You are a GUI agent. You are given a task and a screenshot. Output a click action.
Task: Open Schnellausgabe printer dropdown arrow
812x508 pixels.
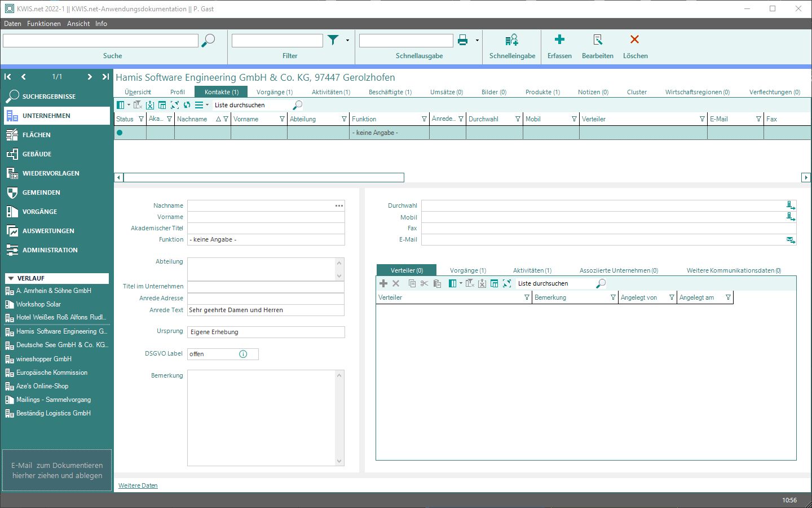coord(477,41)
